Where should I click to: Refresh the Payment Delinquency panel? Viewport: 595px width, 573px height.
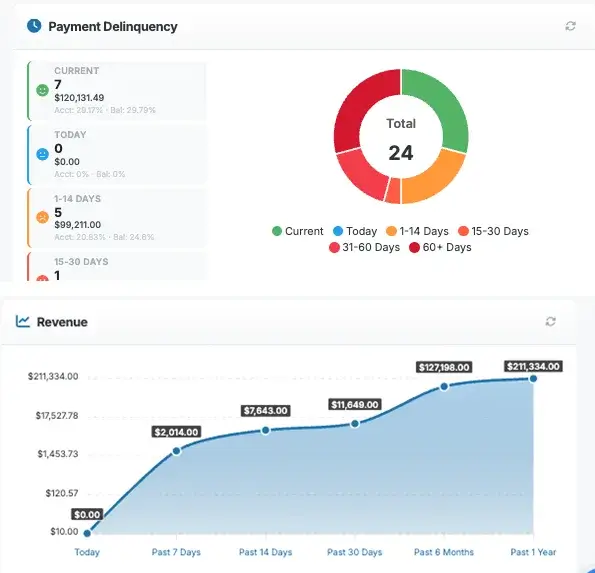570,26
